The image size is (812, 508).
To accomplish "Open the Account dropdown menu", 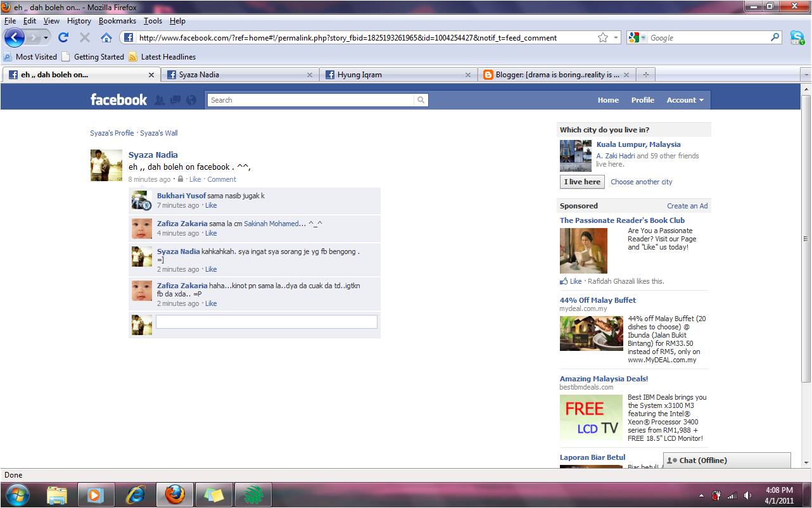I will tap(685, 100).
